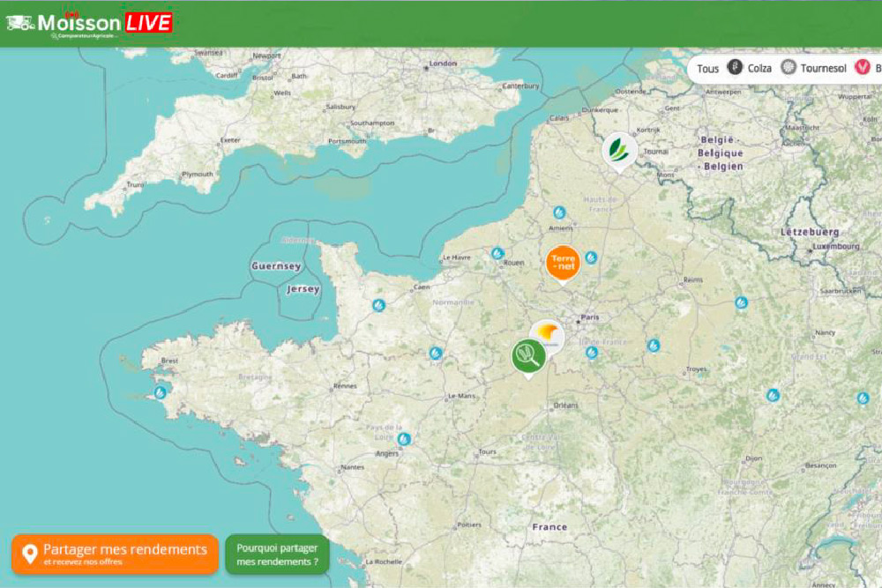Click the Belgique country label
This screenshot has height=588, width=882.
click(x=720, y=153)
